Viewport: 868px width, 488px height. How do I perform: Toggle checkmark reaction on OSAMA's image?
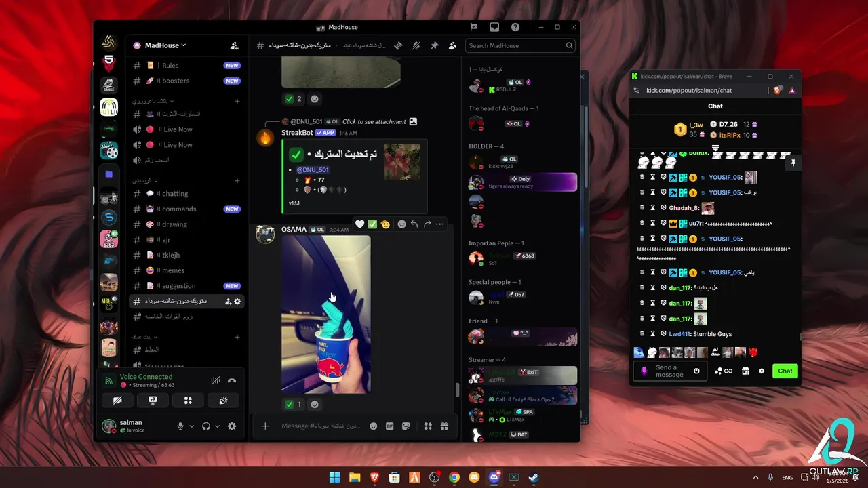point(293,404)
